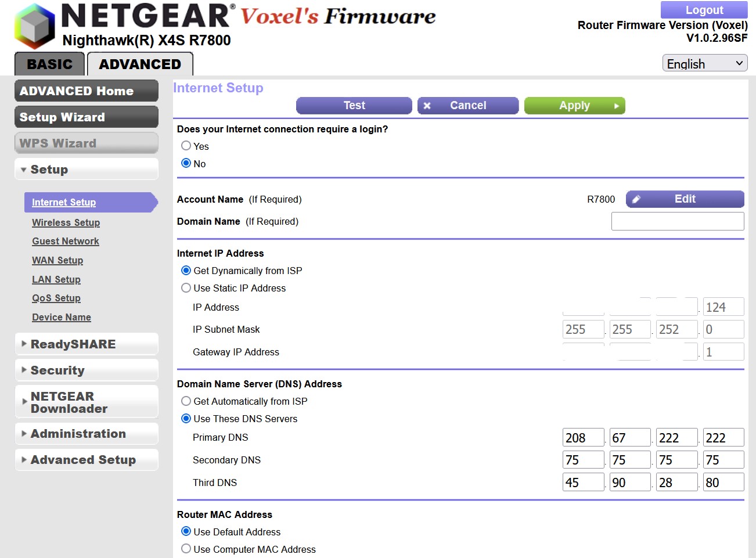This screenshot has height=558, width=756.
Task: Click the Domain Name input field
Action: pos(677,221)
